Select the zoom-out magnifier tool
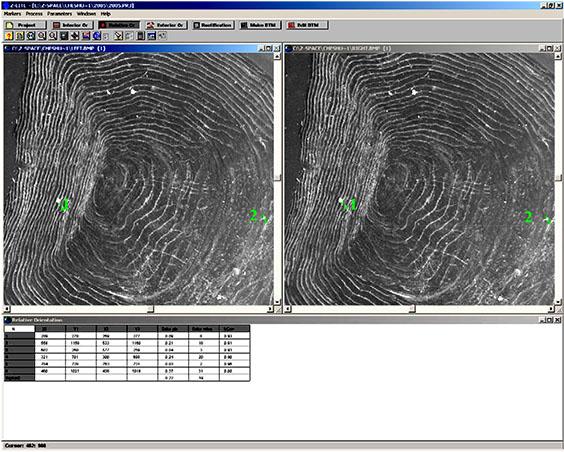The height and width of the screenshot is (452, 564). [53, 36]
